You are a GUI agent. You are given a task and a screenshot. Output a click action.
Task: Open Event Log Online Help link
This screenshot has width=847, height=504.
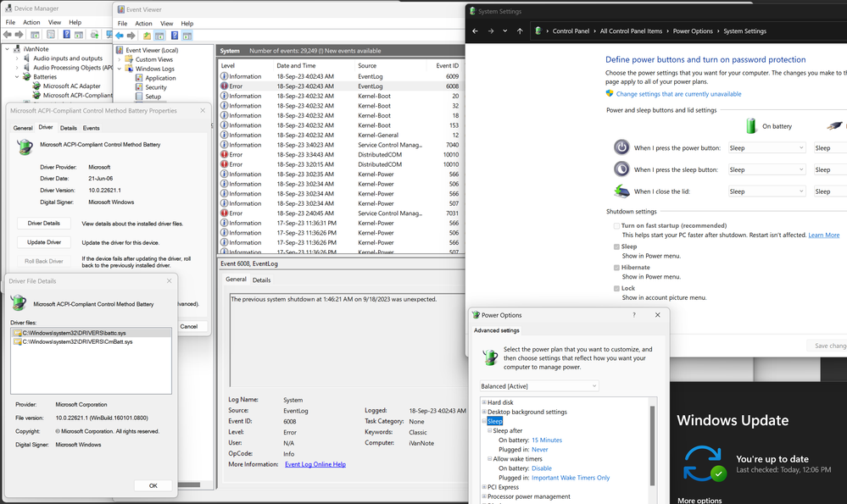315,464
